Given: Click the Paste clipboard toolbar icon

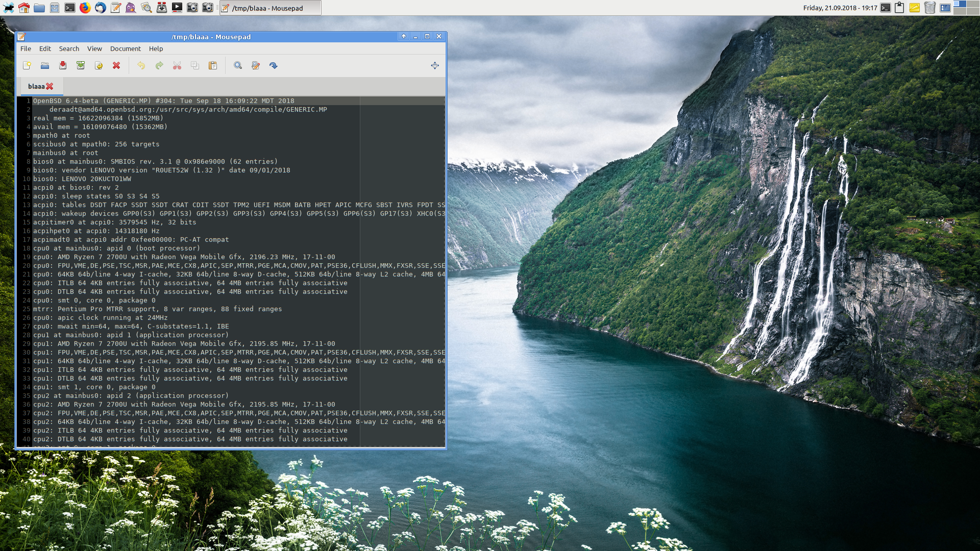Looking at the screenshot, I should click(x=213, y=65).
